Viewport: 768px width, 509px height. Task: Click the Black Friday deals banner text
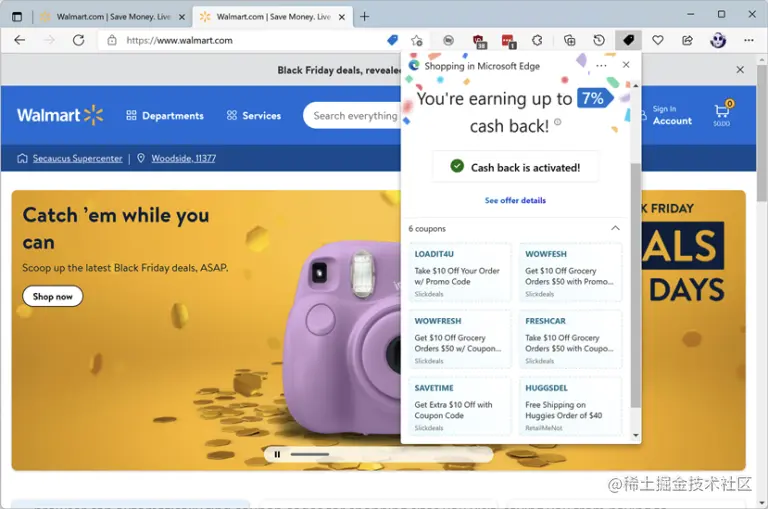tap(339, 70)
